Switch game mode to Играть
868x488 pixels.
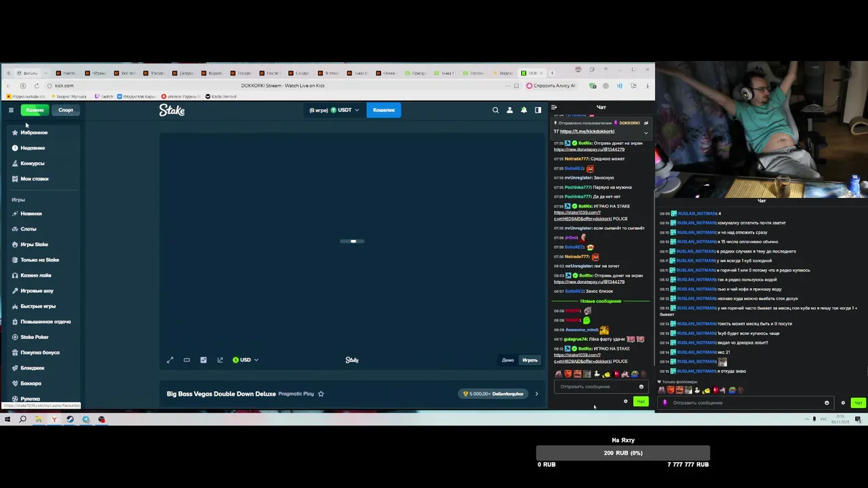pyautogui.click(x=530, y=360)
